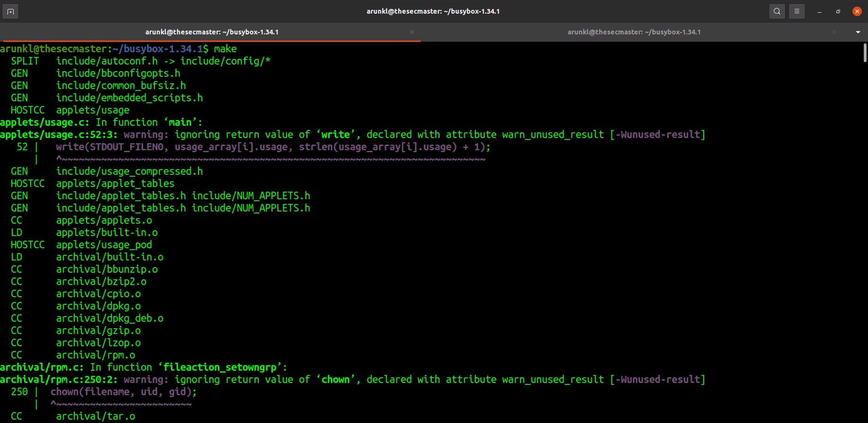Close the second terminal tab

pyautogui.click(x=834, y=32)
